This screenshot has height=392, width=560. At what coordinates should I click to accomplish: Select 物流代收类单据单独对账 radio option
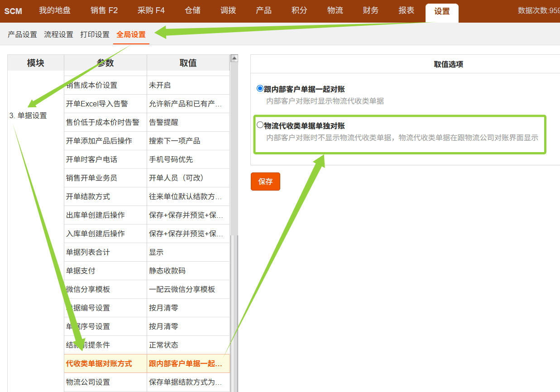tap(260, 125)
